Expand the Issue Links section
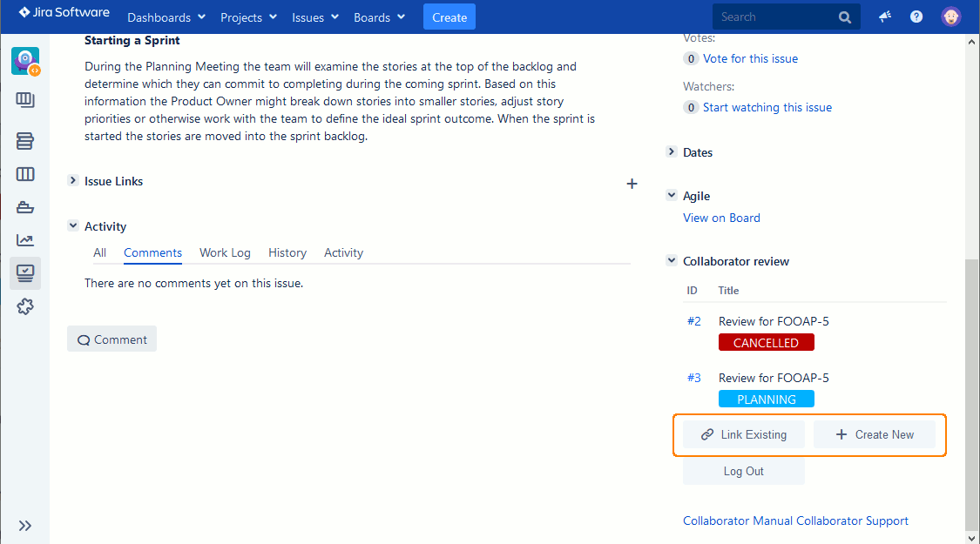The height and width of the screenshot is (544, 980). coord(73,181)
